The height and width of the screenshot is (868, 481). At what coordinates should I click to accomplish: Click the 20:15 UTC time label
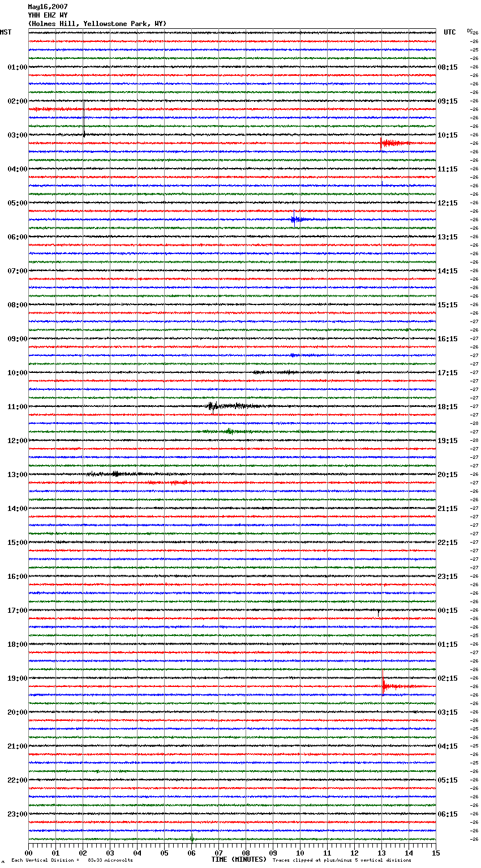coord(448,475)
